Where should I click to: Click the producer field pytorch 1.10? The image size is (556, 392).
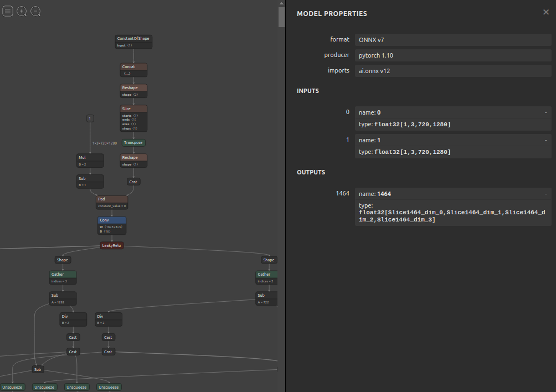(x=453, y=55)
